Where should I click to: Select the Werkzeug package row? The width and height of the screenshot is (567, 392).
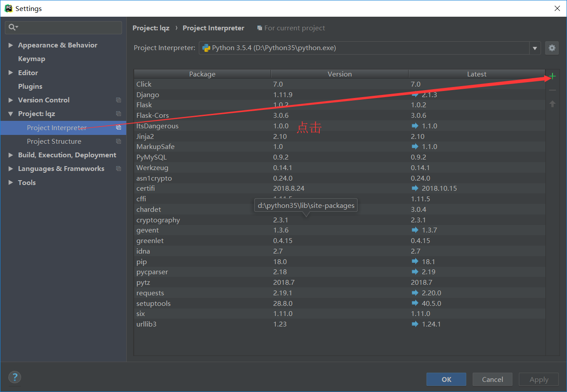(340, 168)
